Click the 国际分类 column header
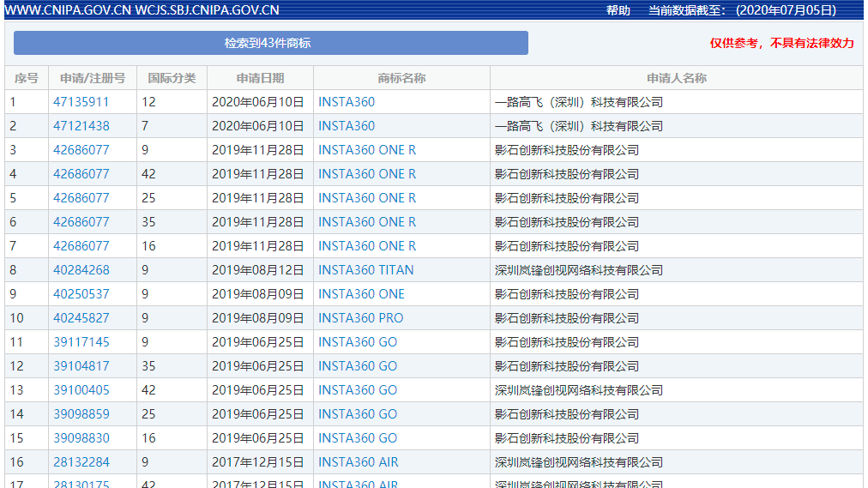This screenshot has width=868, height=488. (x=172, y=78)
